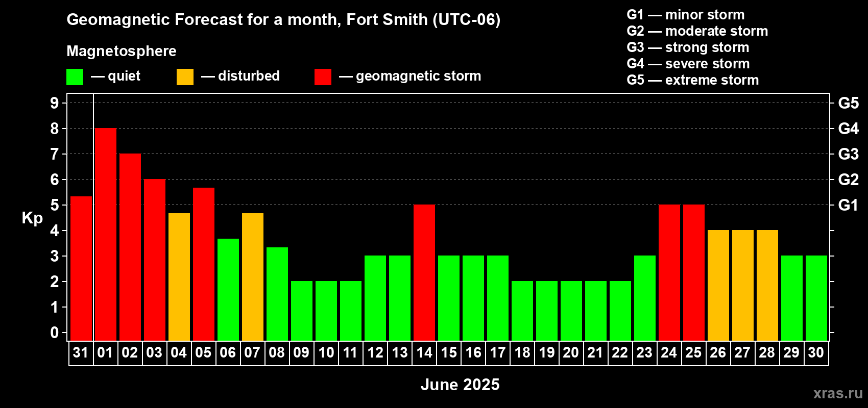Click the date label 03
Viewport: 868px width, 408px height.
154,352
